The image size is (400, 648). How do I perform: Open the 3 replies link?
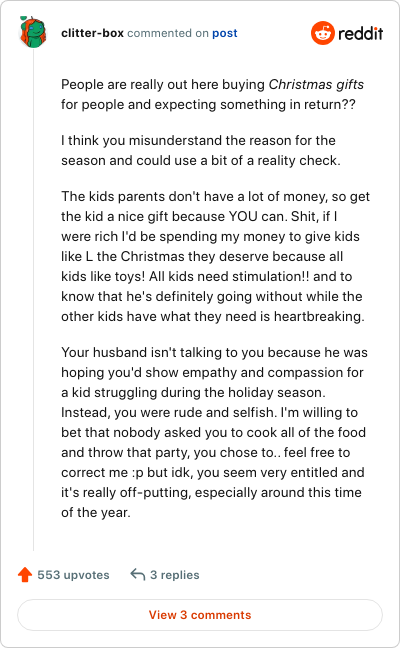pos(175,575)
